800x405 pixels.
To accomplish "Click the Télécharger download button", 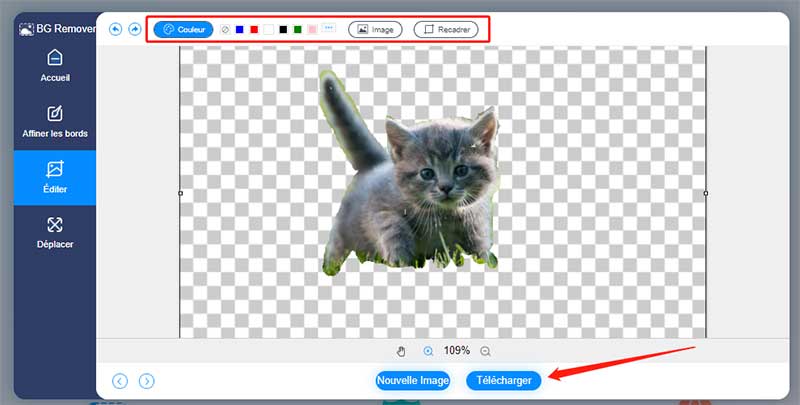I will tap(504, 380).
